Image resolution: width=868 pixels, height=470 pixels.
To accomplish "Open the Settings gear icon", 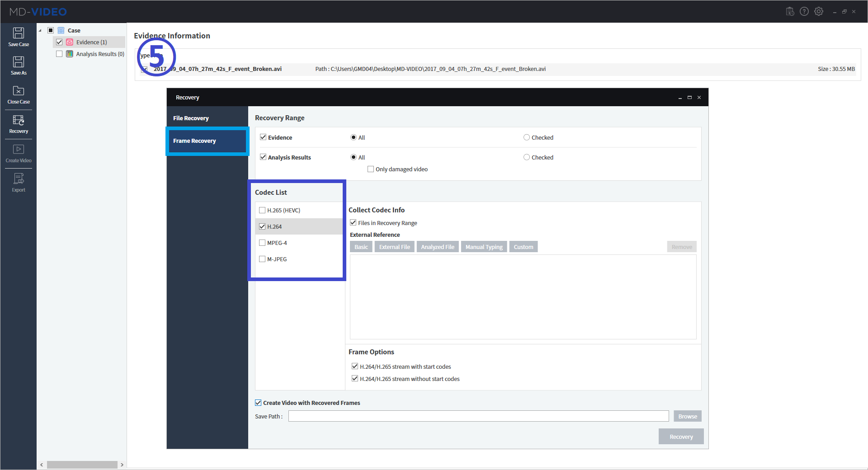I will pos(819,11).
